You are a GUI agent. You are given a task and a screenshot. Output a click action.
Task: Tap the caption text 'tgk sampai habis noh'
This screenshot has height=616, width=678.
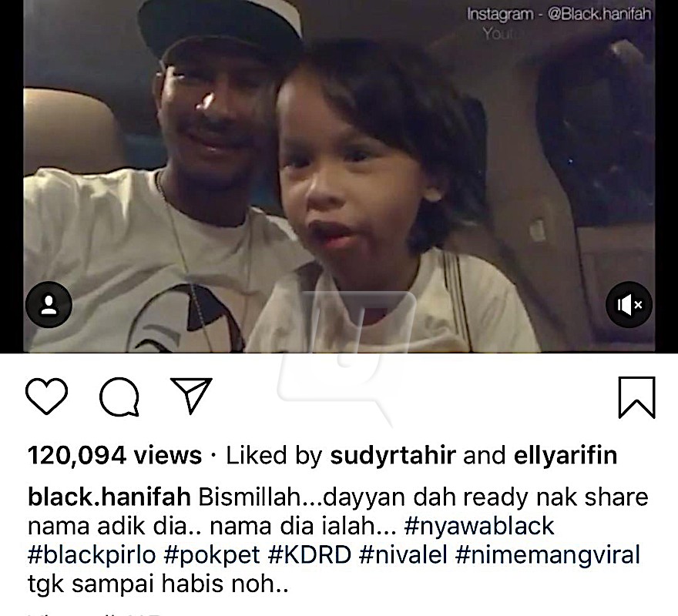(158, 584)
